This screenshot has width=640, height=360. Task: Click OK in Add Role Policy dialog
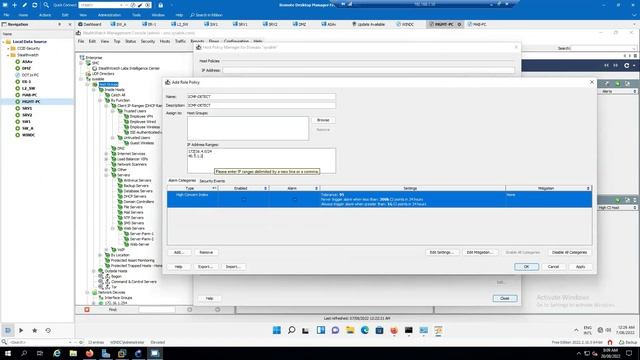pos(527,267)
